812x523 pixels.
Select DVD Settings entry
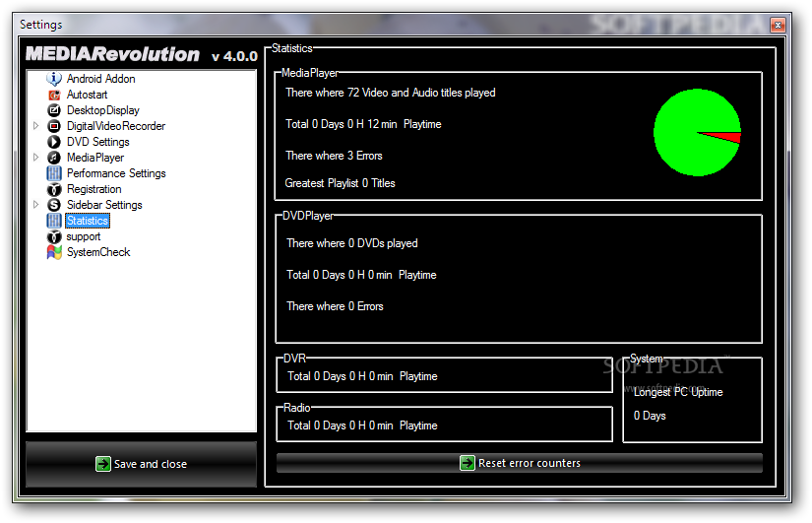pyautogui.click(x=97, y=142)
